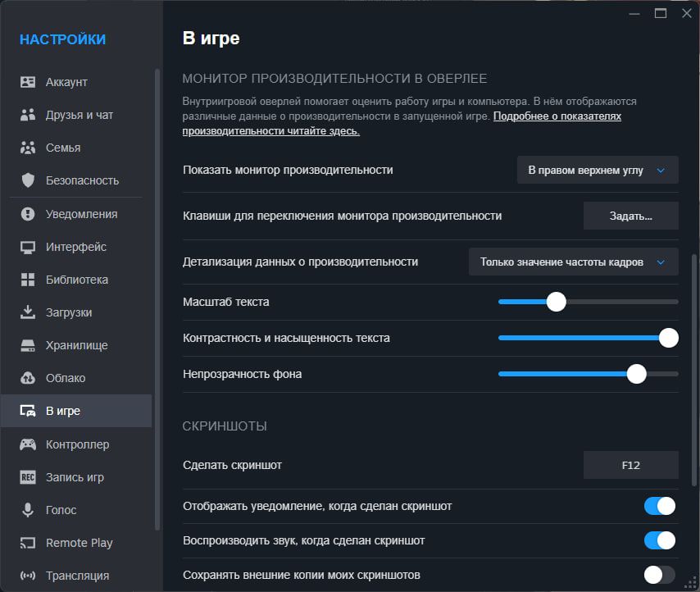Turn off sound when screenshot is taken
The width and height of the screenshot is (700, 592).
(660, 541)
